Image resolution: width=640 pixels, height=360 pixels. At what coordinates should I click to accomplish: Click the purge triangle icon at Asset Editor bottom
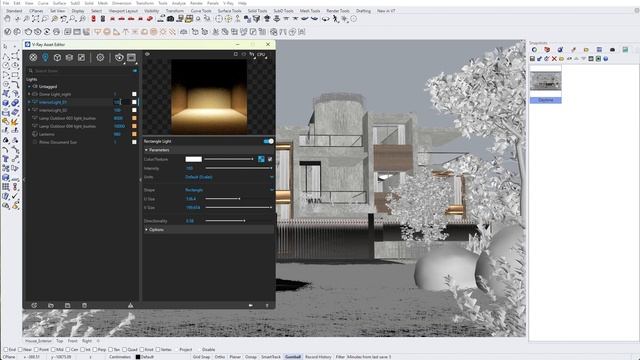click(131, 305)
